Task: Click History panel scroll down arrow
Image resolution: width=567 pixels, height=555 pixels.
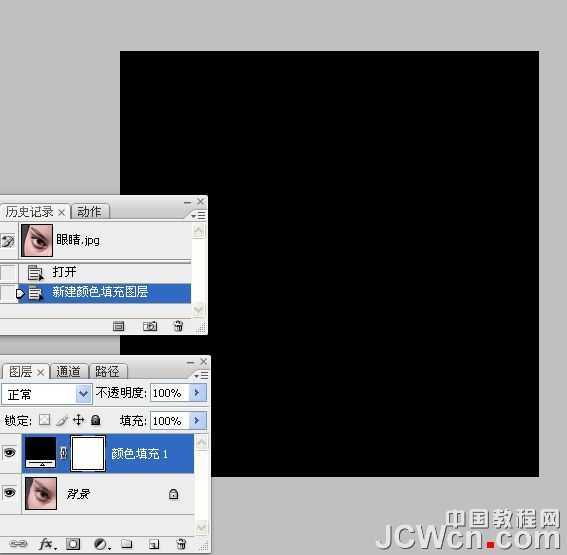Action: tap(199, 309)
